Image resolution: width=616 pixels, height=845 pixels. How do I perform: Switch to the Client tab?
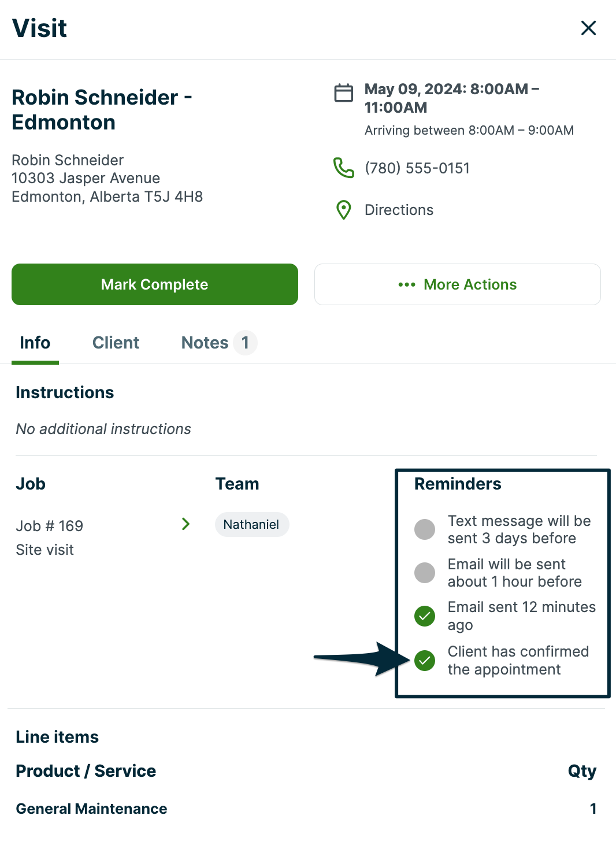116,343
